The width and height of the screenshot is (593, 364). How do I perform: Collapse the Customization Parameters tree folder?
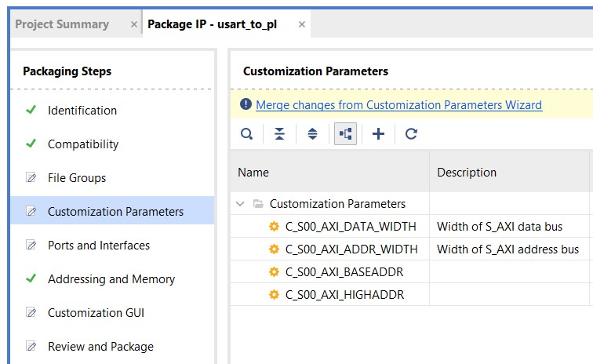coord(240,204)
